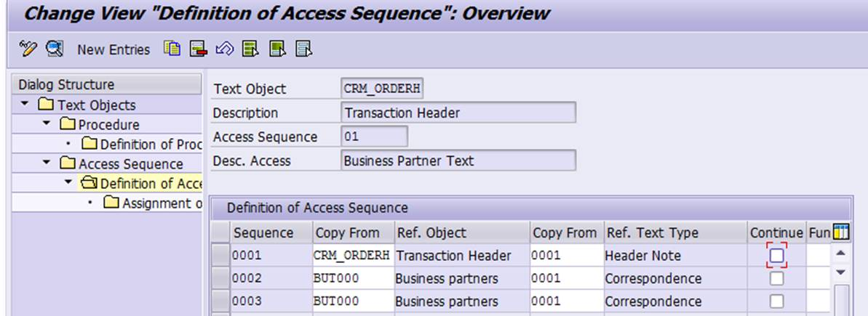Select row 0002 using its row selector
The width and height of the screenshot is (868, 316).
tap(221, 278)
